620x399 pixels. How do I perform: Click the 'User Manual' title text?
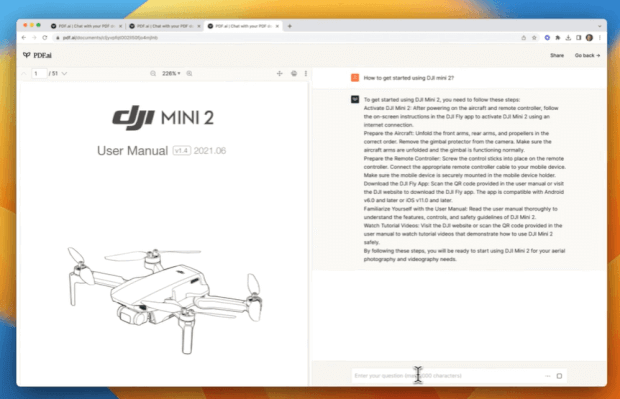(132, 151)
